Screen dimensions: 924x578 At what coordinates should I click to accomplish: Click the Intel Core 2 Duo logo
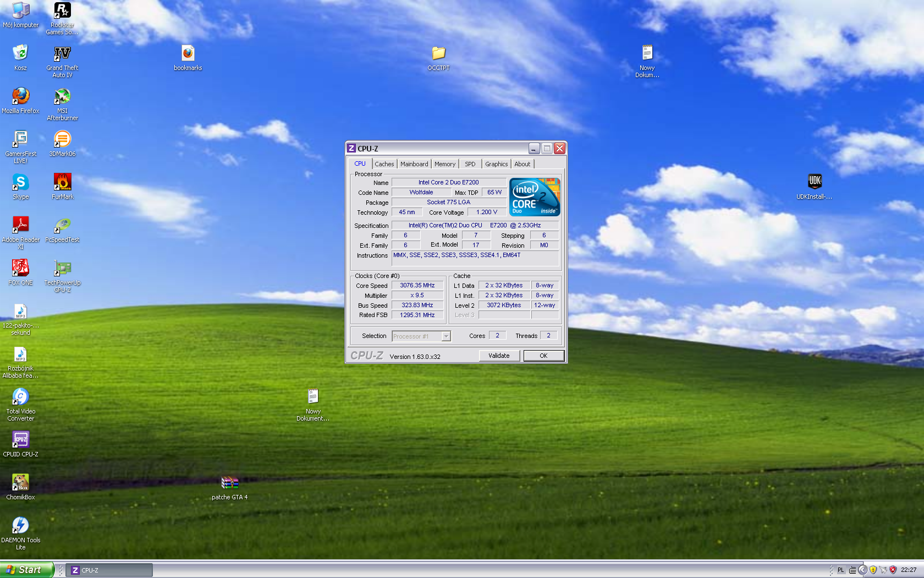(x=535, y=197)
